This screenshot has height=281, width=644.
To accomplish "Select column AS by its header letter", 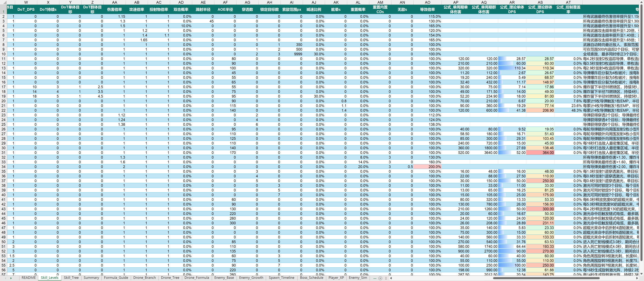I will click(x=540, y=2).
